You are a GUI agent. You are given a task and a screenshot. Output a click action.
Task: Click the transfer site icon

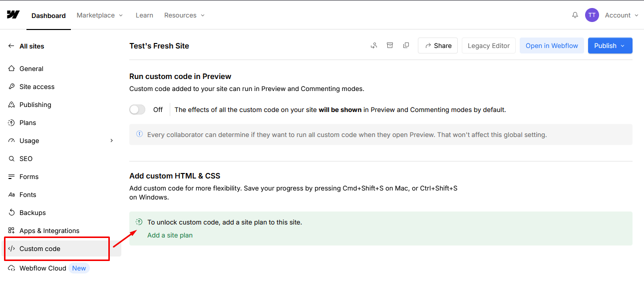pyautogui.click(x=374, y=45)
